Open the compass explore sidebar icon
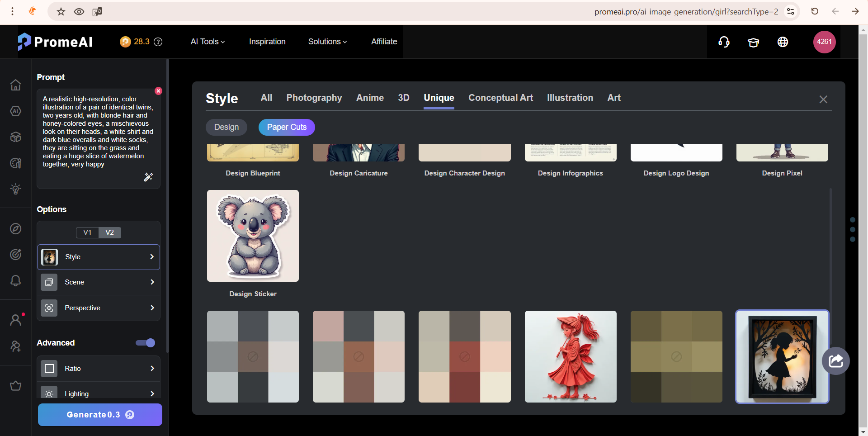 pyautogui.click(x=16, y=229)
